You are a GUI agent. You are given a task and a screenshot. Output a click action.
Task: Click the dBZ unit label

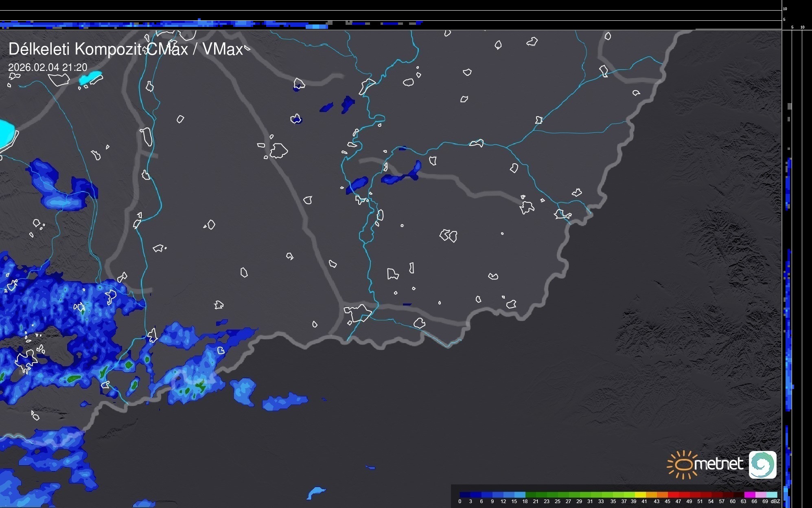[x=775, y=501]
